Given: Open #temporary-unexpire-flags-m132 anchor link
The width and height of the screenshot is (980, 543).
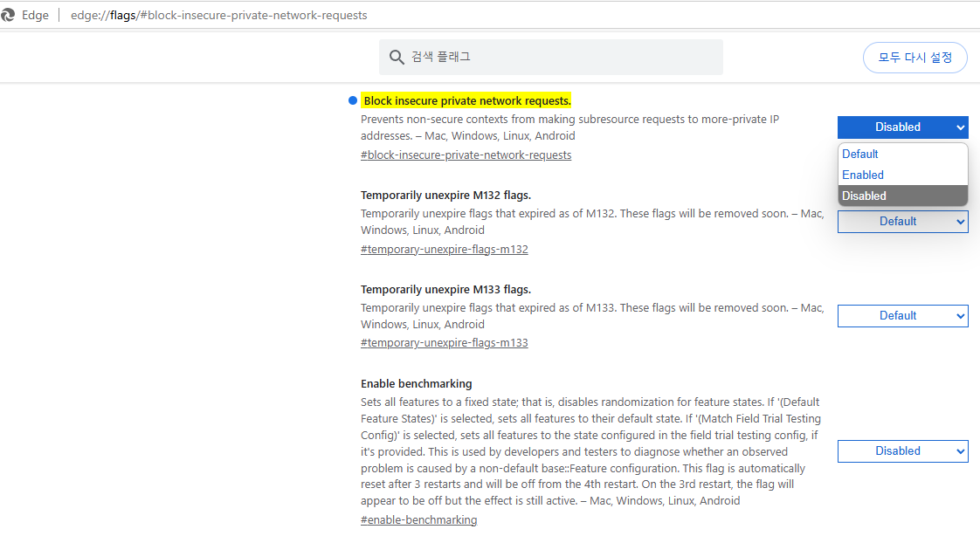Looking at the screenshot, I should pos(444,250).
